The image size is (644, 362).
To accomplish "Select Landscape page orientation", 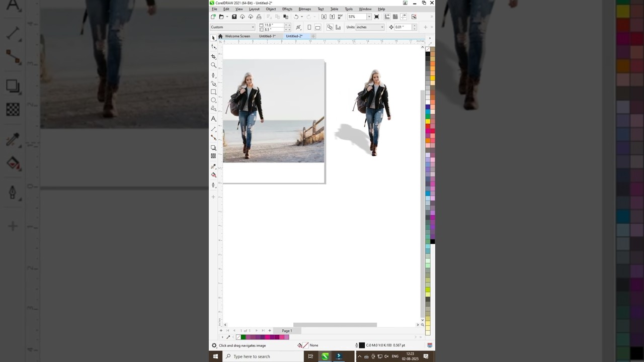I will pyautogui.click(x=317, y=27).
